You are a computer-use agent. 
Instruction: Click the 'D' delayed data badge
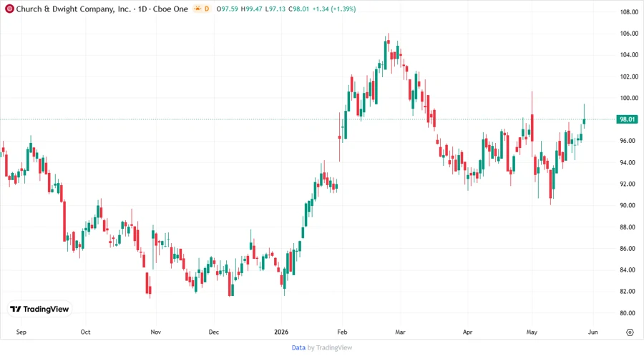(207, 9)
